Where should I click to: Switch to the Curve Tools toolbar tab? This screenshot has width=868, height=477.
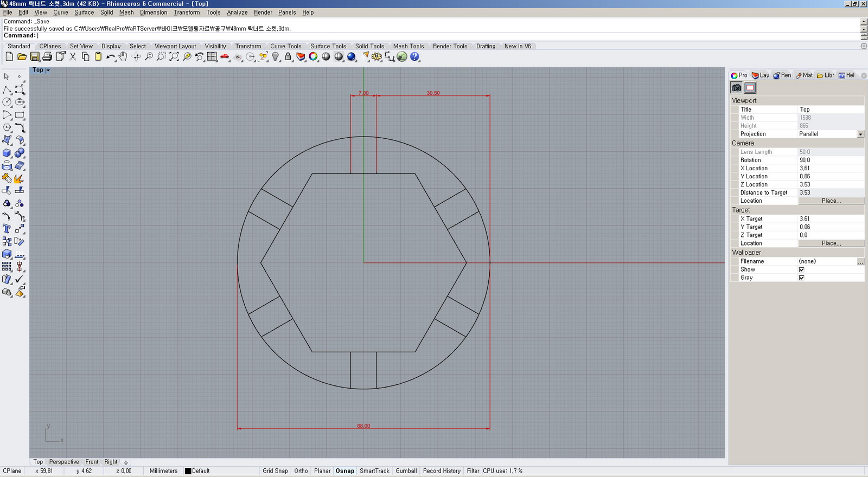coord(286,46)
